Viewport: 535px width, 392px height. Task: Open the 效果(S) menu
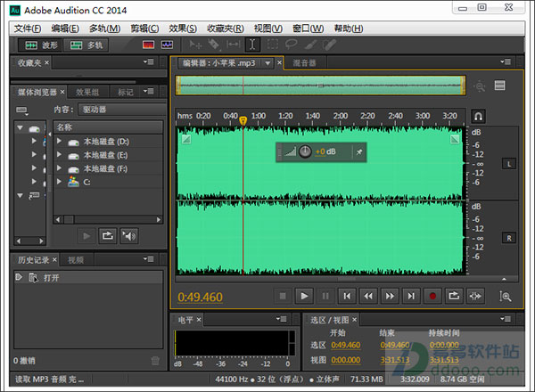point(183,29)
